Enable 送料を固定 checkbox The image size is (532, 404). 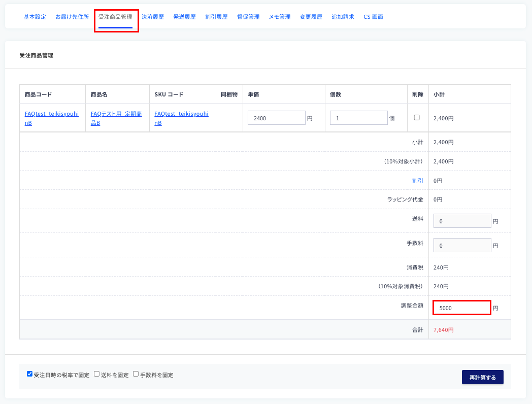tap(96, 374)
